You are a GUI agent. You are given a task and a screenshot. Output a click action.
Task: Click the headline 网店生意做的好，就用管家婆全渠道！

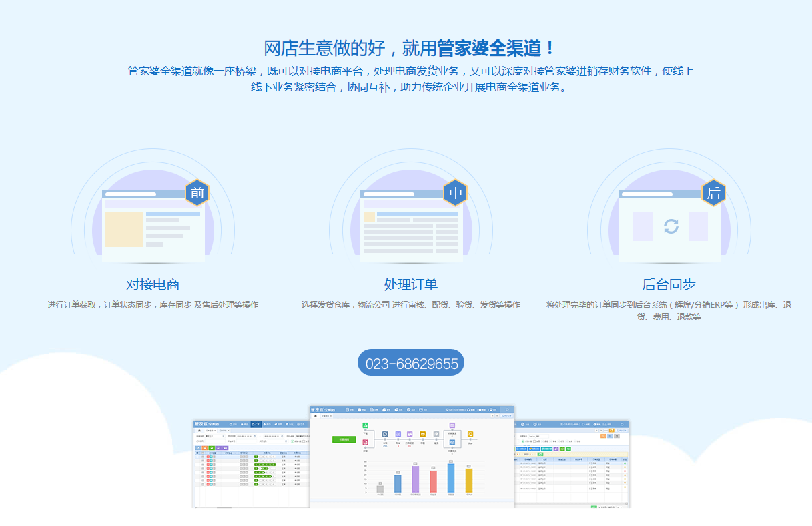[410, 49]
